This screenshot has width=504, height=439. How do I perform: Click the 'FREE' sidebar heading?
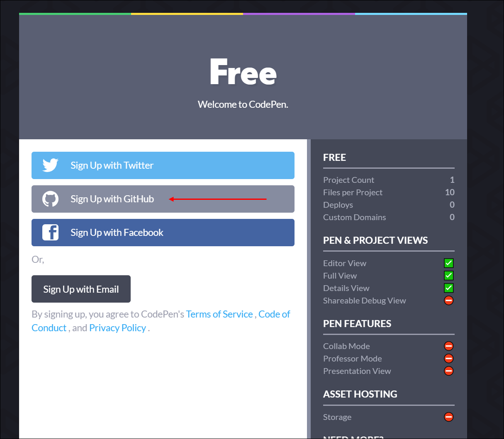[334, 158]
